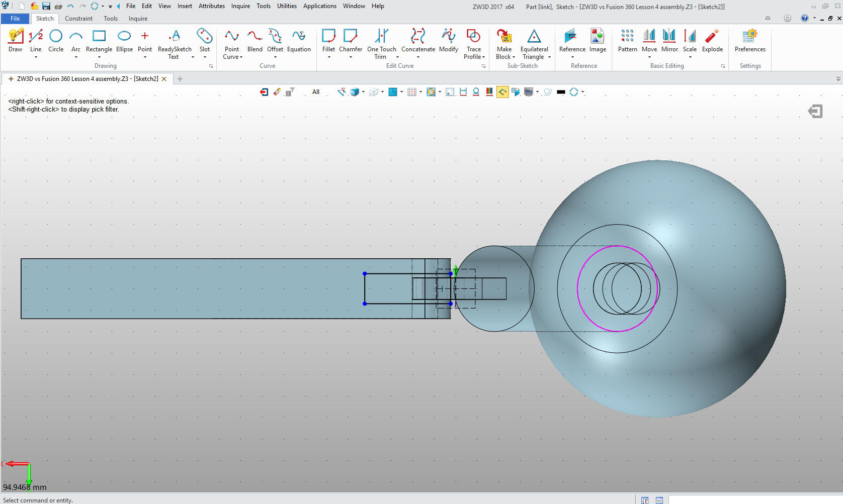Switch to the Constraint ribbon tab

pyautogui.click(x=78, y=19)
